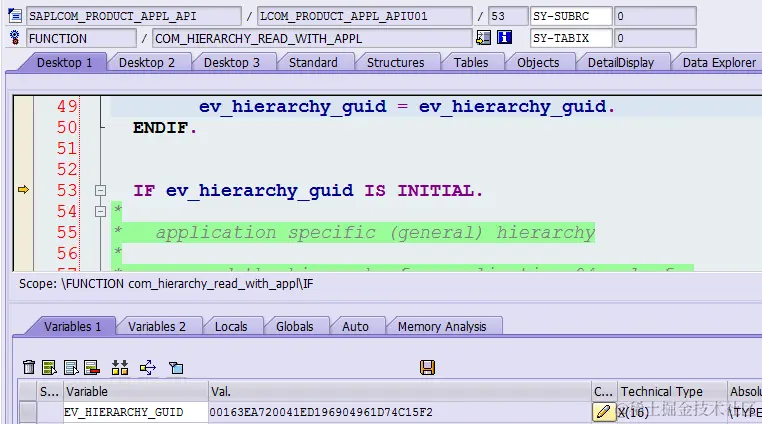Viewport: 762px width, 424px height.
Task: Click the line number 53 field
Action: click(x=508, y=16)
